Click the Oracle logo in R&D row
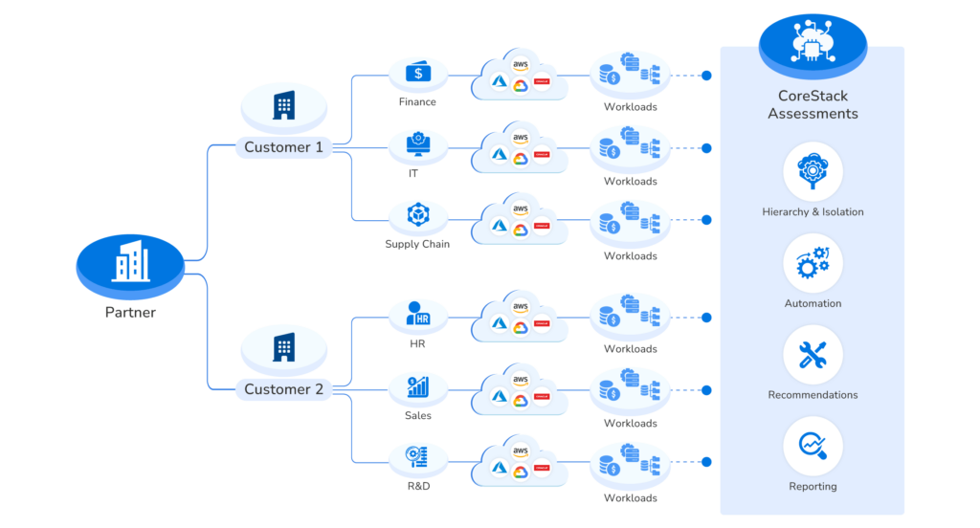The image size is (980, 528). [542, 469]
